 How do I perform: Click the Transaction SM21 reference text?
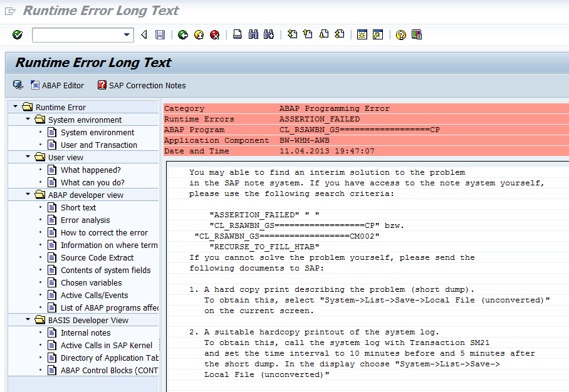449,343
